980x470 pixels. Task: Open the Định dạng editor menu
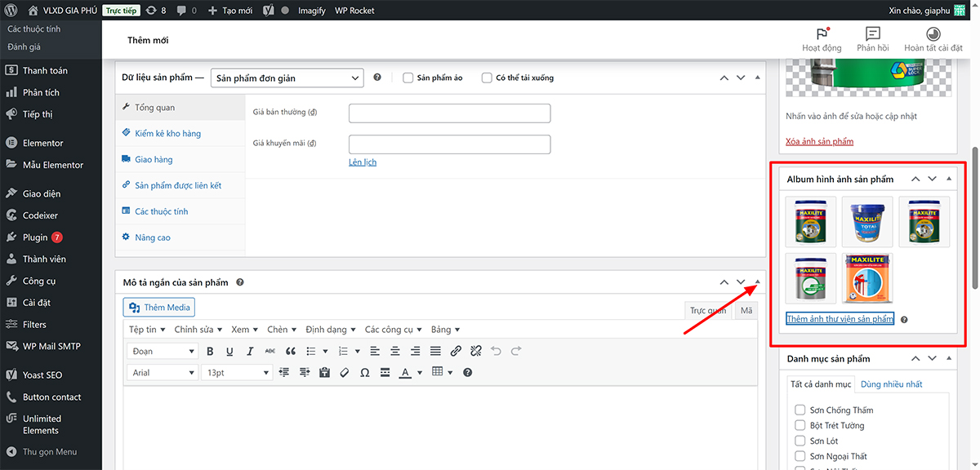(330, 330)
